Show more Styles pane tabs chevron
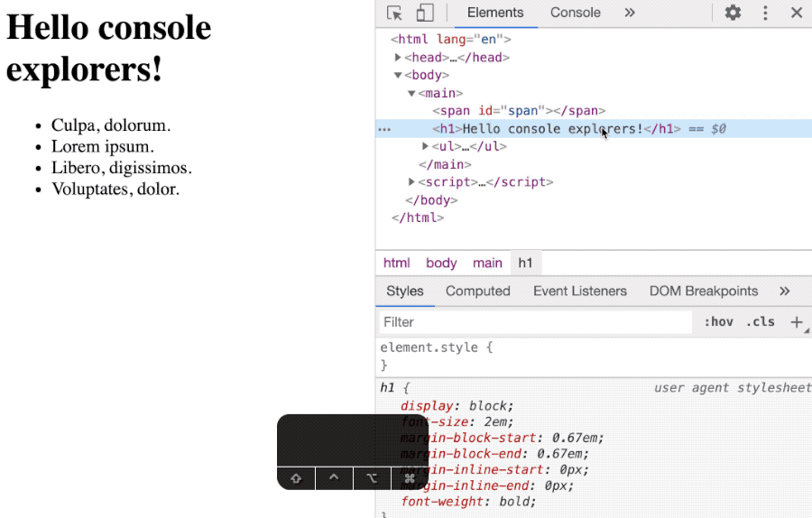This screenshot has width=812, height=518. (784, 291)
